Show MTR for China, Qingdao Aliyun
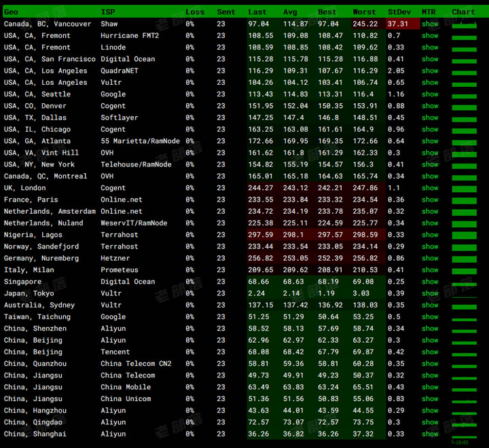This screenshot has width=489, height=448. (430, 422)
